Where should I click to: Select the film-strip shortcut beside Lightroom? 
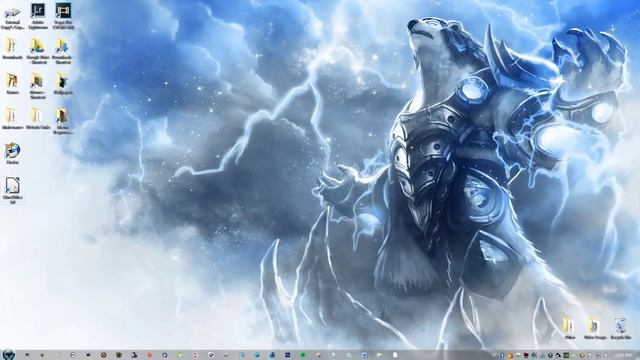click(63, 15)
